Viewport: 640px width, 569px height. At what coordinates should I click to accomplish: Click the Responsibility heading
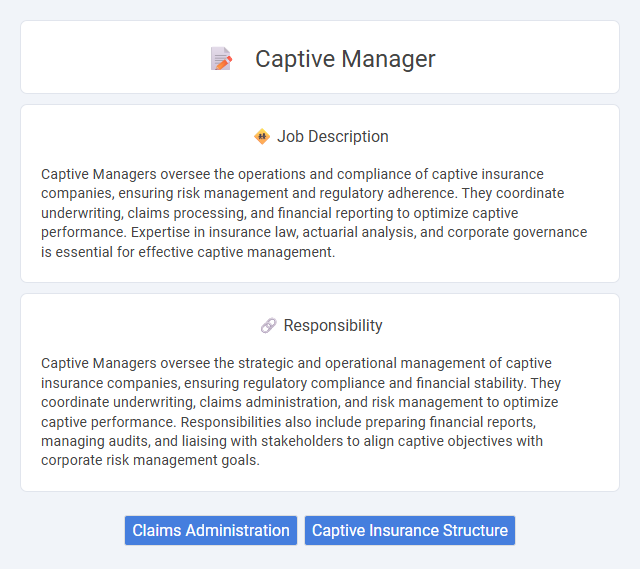pos(333,326)
